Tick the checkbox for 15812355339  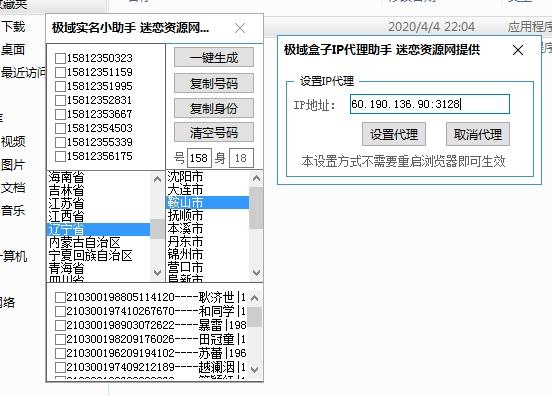click(60, 143)
